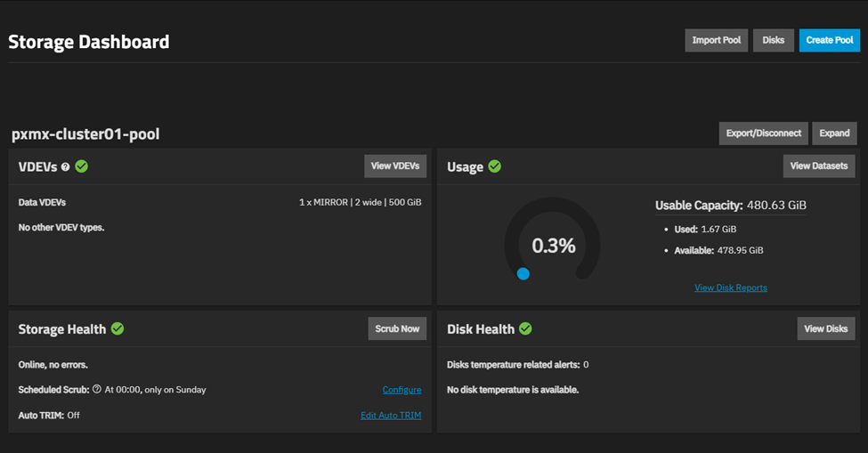Image resolution: width=868 pixels, height=453 pixels.
Task: Click the Edit Auto TRIM link
Action: 391,416
